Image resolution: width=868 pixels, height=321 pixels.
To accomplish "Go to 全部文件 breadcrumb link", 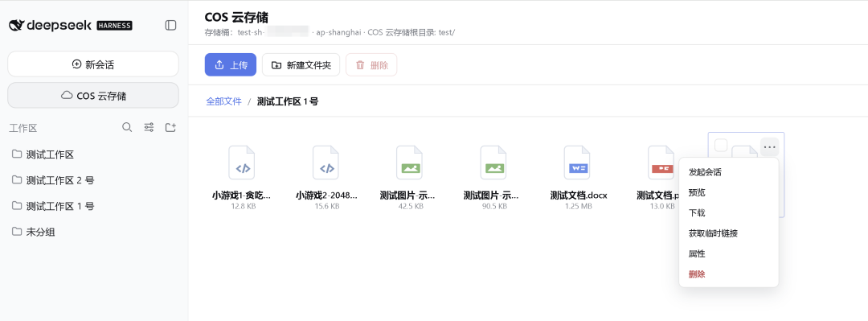I will coord(224,101).
